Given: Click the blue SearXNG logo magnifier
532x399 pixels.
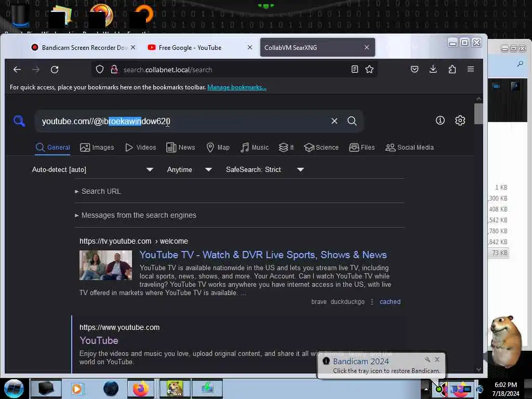Looking at the screenshot, I should point(19,121).
